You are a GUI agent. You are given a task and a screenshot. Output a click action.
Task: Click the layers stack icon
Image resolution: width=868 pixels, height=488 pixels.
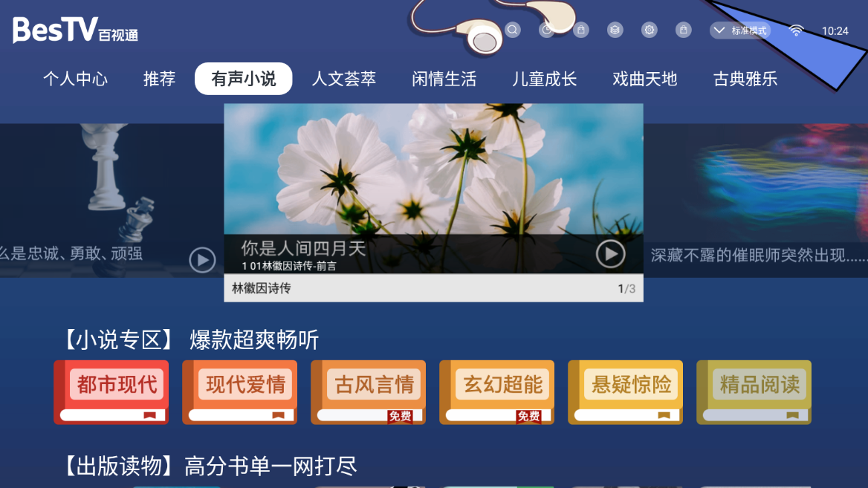tap(615, 30)
